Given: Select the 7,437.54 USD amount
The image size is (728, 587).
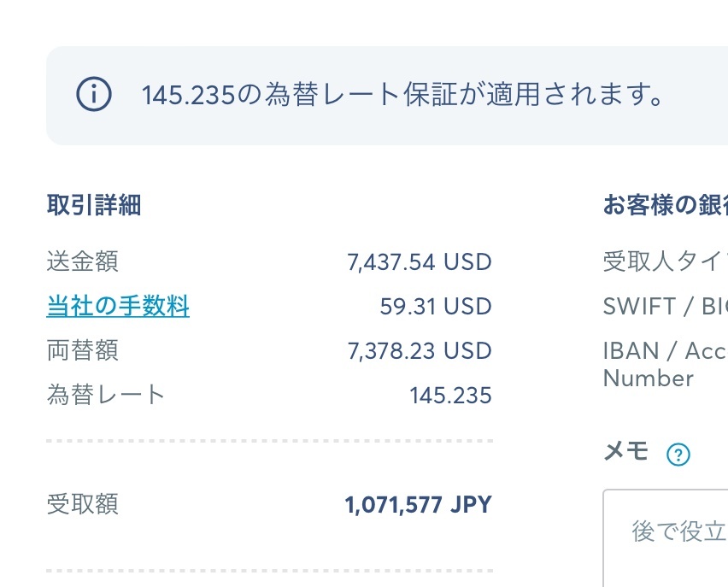Looking at the screenshot, I should (x=420, y=261).
